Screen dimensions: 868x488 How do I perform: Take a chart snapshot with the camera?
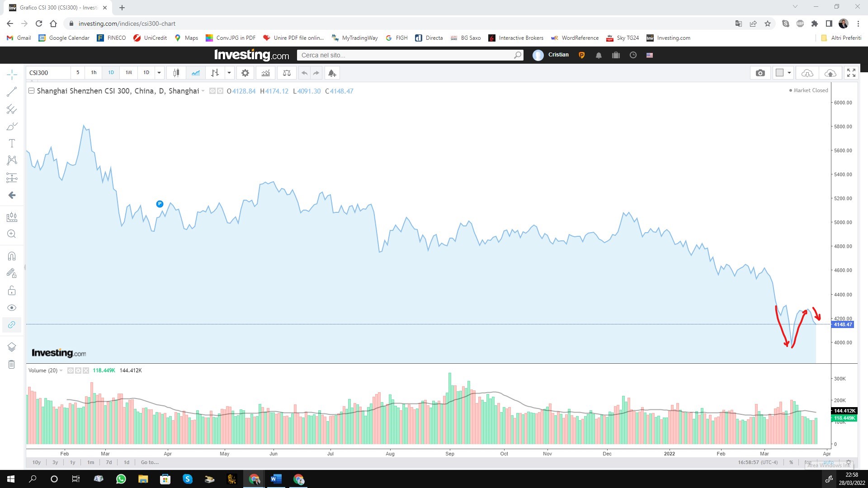point(760,73)
